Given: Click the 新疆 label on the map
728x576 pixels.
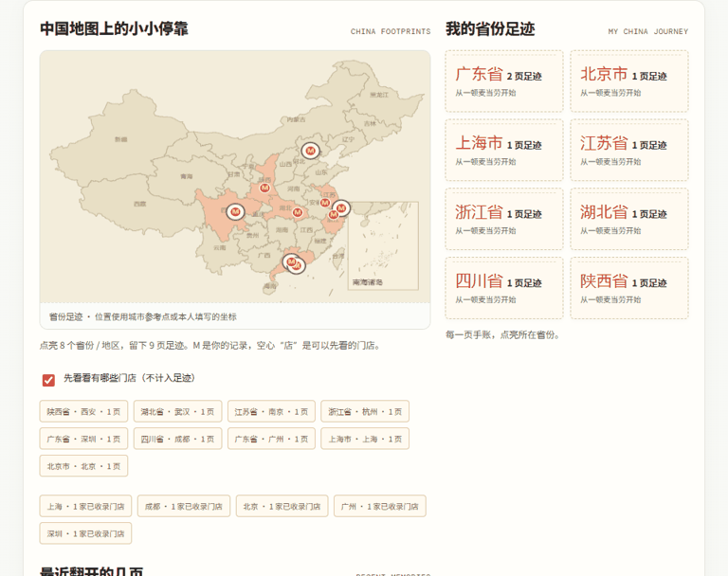Looking at the screenshot, I should [120, 139].
